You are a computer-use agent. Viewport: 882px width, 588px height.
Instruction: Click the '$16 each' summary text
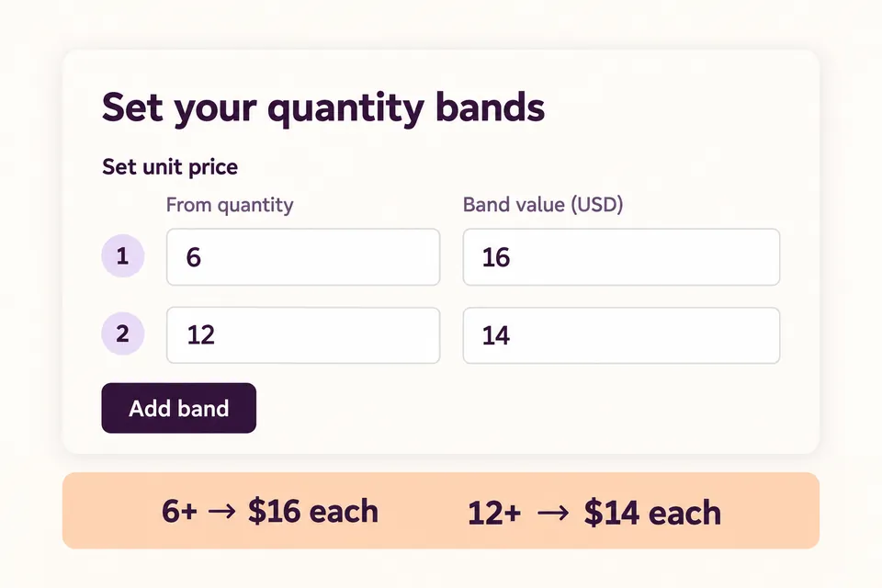313,511
